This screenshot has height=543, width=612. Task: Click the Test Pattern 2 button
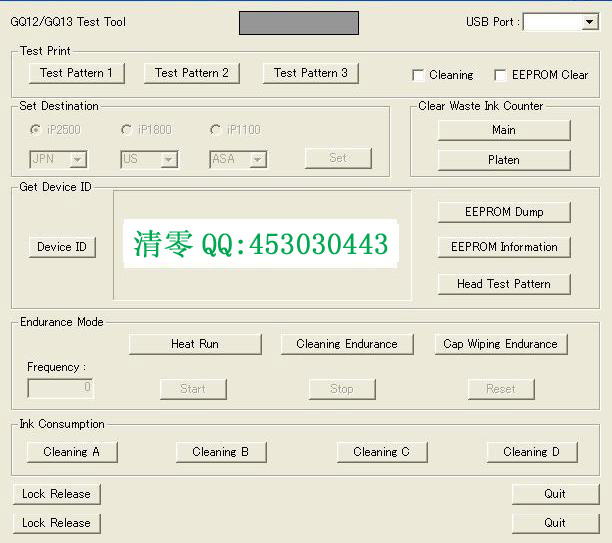[192, 73]
